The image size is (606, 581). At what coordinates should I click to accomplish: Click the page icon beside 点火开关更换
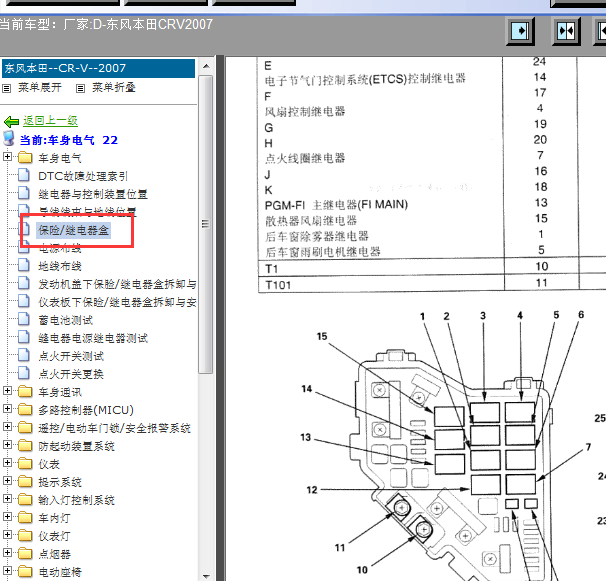tap(24, 373)
